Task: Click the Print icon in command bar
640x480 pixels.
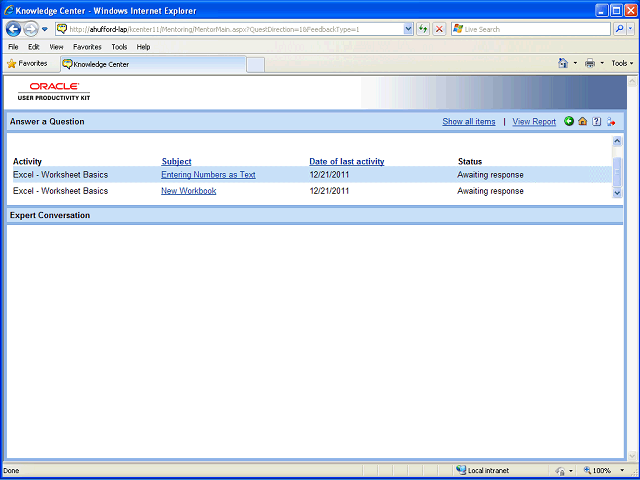Action: pos(590,63)
